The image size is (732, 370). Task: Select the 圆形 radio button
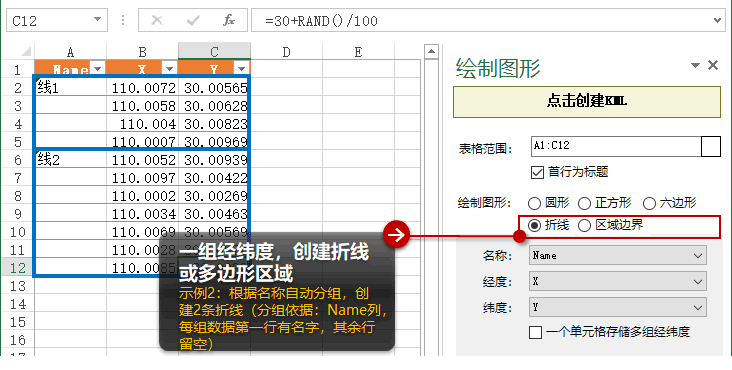(534, 203)
